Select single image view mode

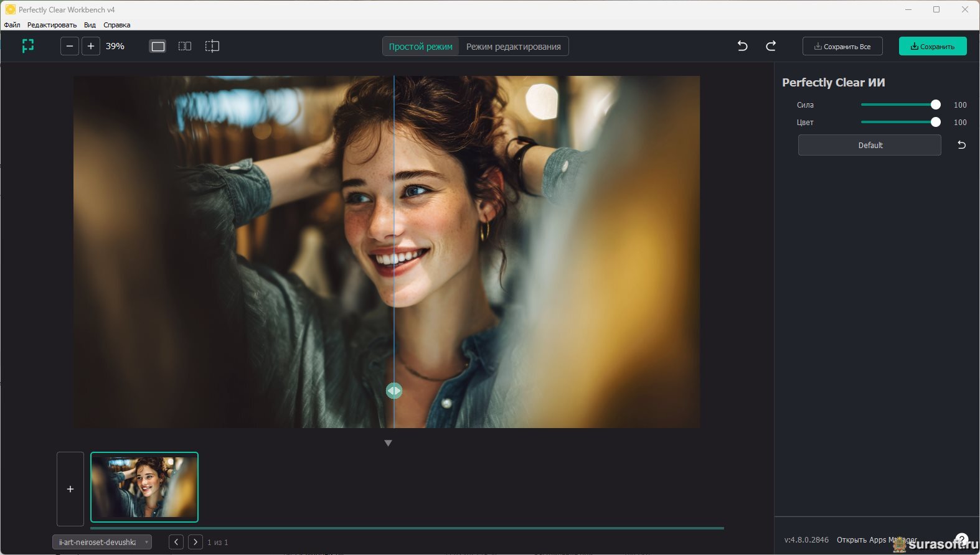coord(158,46)
